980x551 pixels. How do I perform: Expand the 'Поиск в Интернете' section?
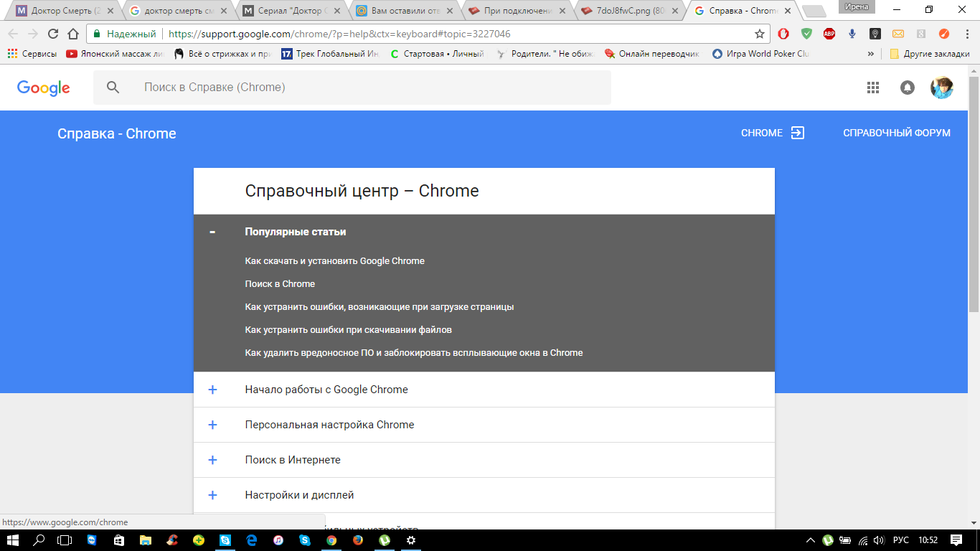point(212,460)
